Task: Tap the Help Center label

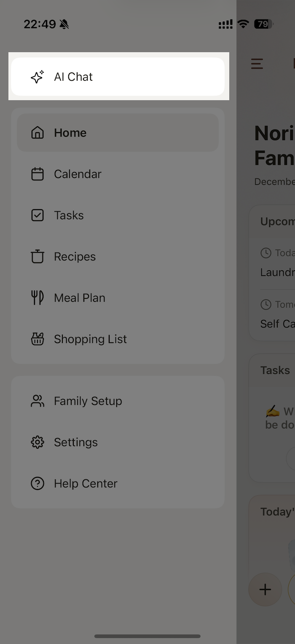Action: tap(86, 484)
